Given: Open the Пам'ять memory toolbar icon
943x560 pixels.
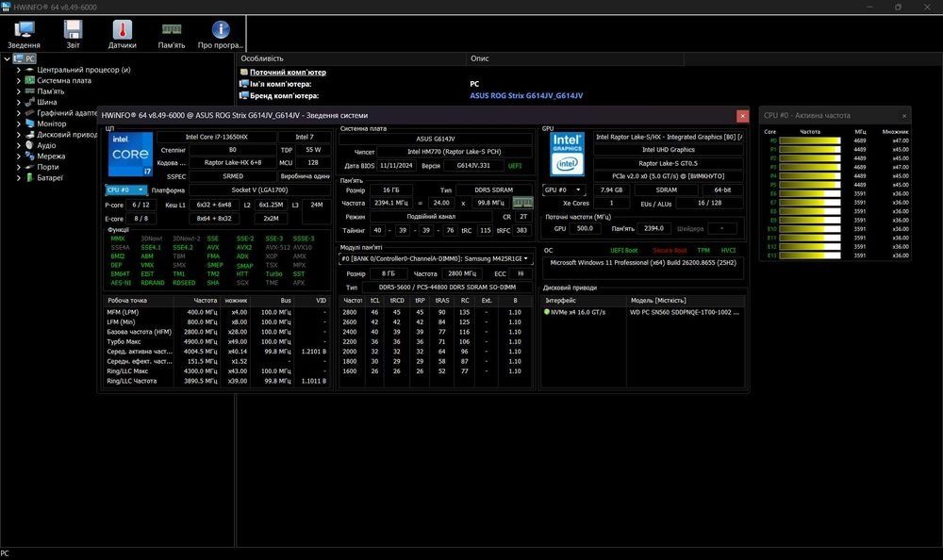Looking at the screenshot, I should pyautogui.click(x=172, y=34).
